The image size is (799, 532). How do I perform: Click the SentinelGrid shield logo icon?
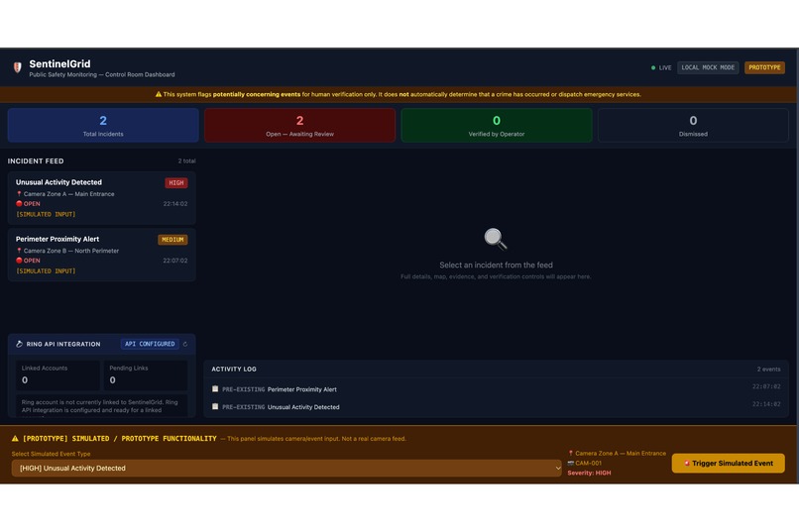click(x=17, y=67)
